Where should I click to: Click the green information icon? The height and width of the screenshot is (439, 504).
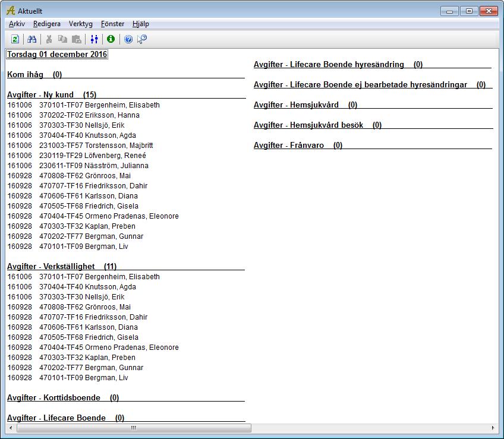click(x=111, y=39)
